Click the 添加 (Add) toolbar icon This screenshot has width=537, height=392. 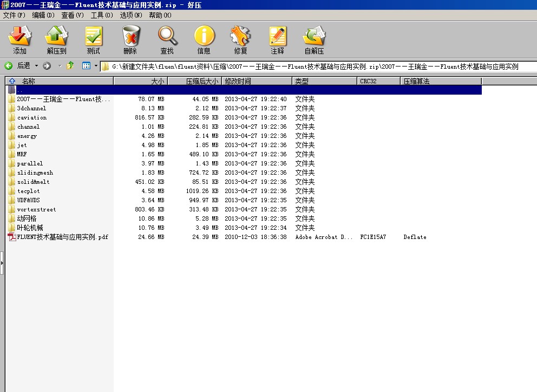click(20, 40)
